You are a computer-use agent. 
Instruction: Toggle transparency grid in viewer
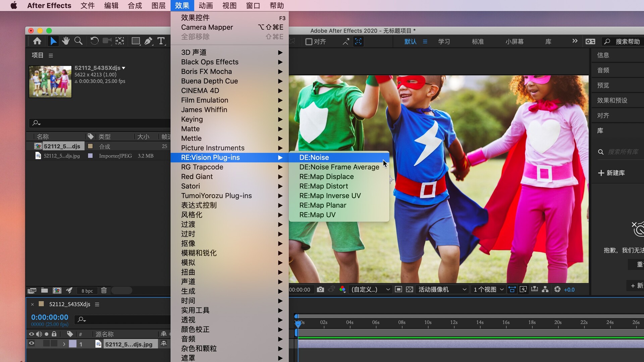(x=410, y=289)
